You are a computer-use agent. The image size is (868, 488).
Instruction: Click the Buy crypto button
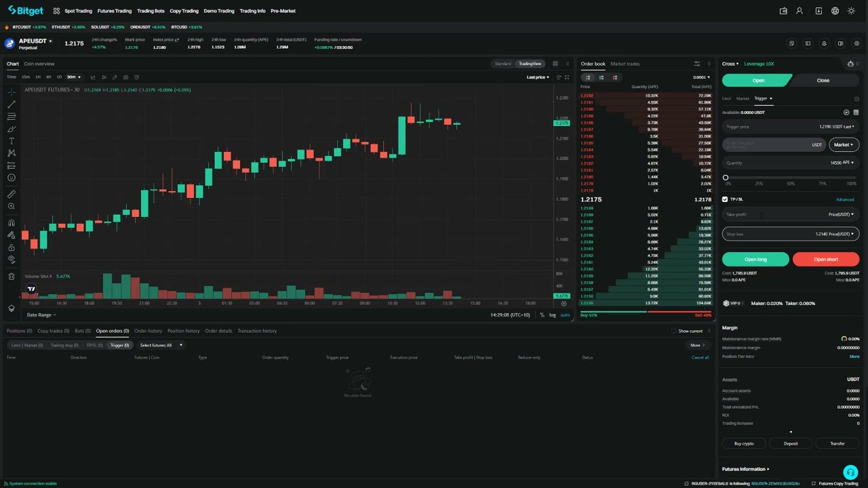point(744,443)
